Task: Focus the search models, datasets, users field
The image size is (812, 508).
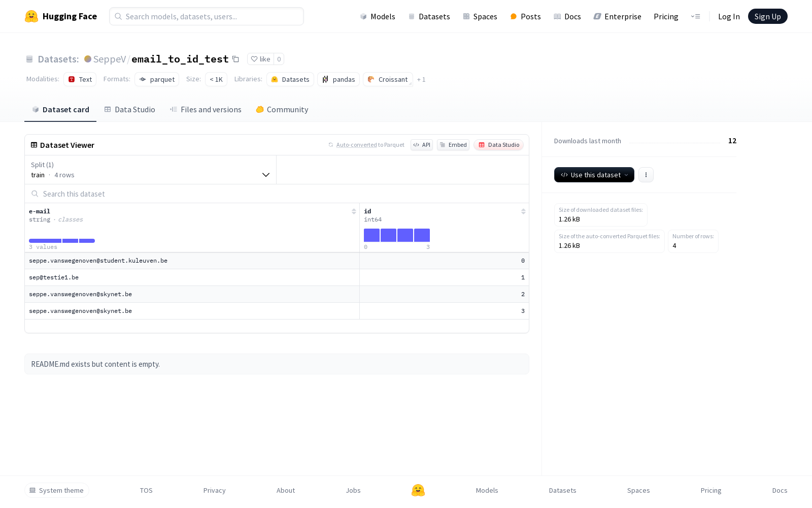Action: click(x=207, y=16)
